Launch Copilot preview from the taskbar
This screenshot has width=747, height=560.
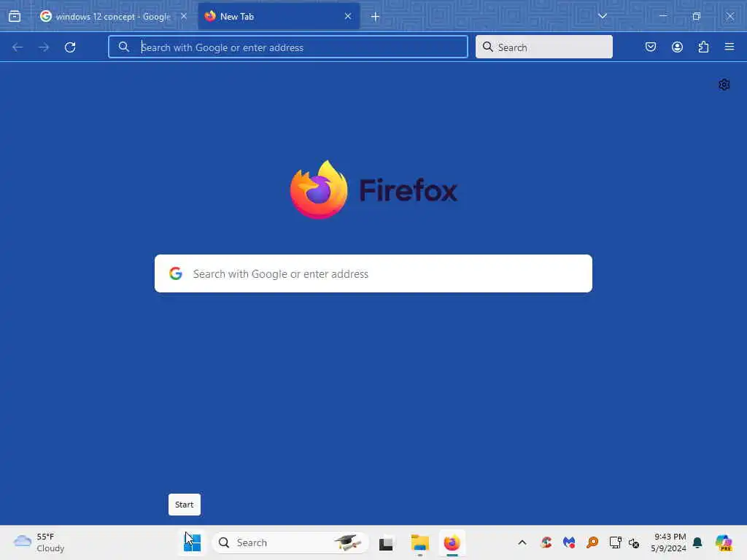[724, 542]
